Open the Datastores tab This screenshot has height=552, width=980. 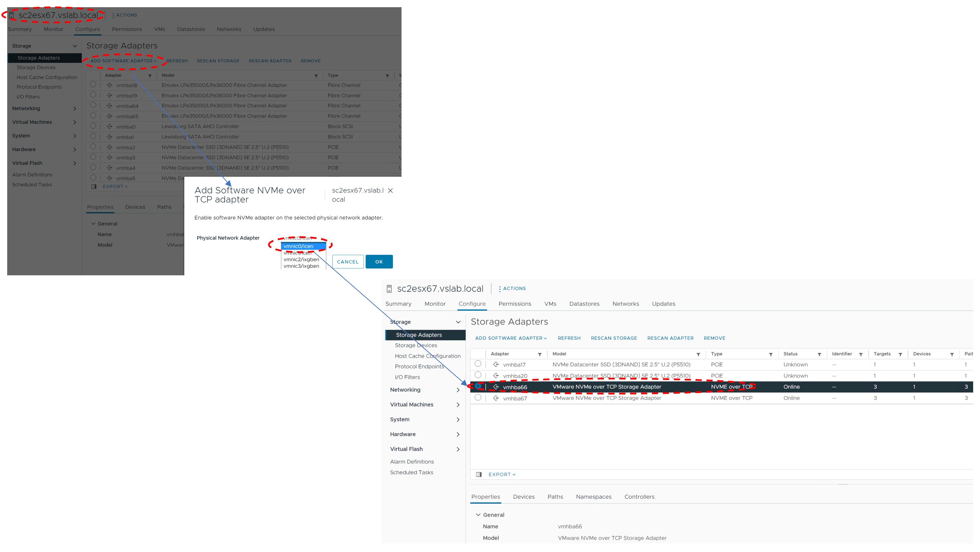click(x=584, y=304)
